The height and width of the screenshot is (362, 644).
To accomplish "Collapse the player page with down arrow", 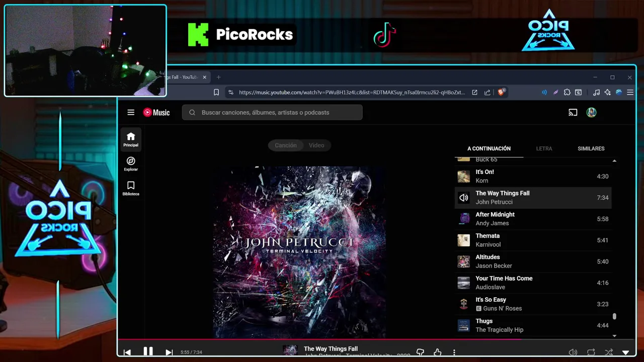I will pyautogui.click(x=626, y=353).
